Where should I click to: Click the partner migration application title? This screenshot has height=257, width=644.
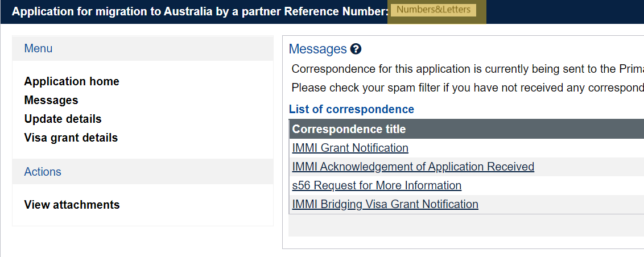pos(199,12)
